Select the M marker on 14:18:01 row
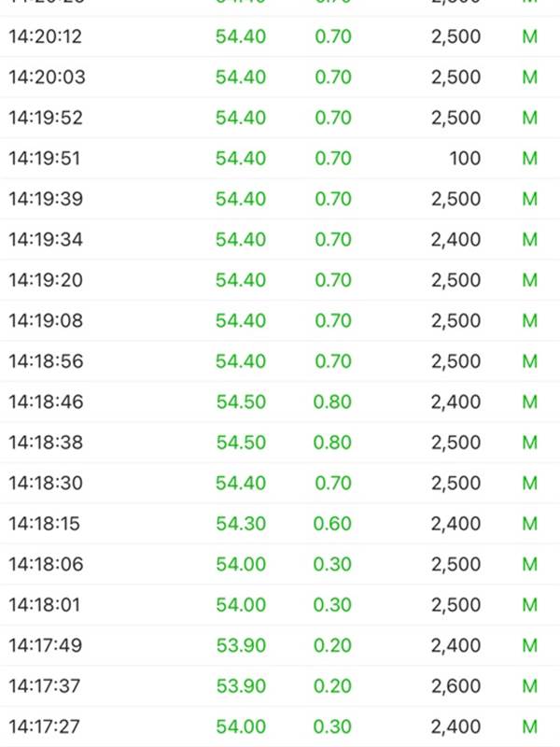 click(x=529, y=604)
